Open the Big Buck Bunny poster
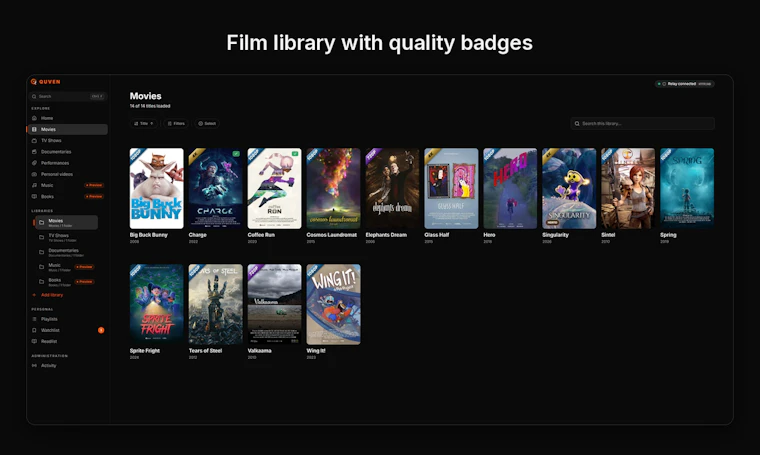Screen dimensions: 760x455 tap(157, 188)
